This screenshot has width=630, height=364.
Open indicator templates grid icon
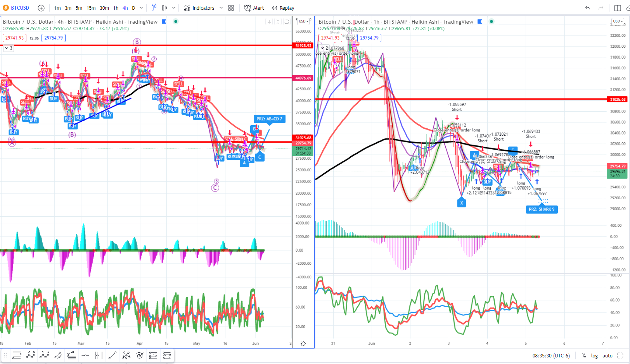click(231, 8)
